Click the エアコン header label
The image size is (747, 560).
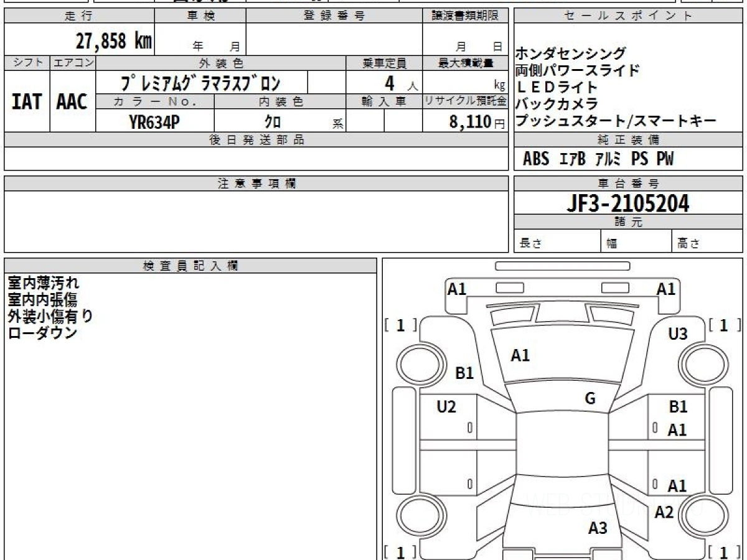[x=72, y=63]
